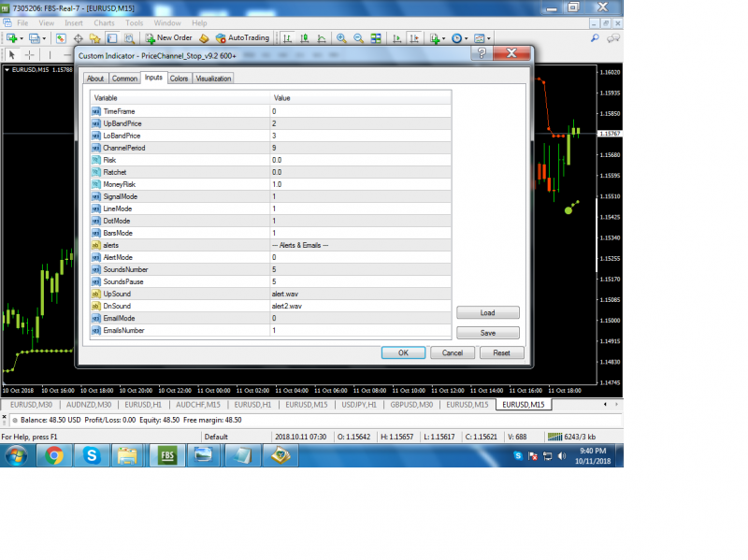
Task: Select the Vertical Line tool
Action: click(x=50, y=55)
